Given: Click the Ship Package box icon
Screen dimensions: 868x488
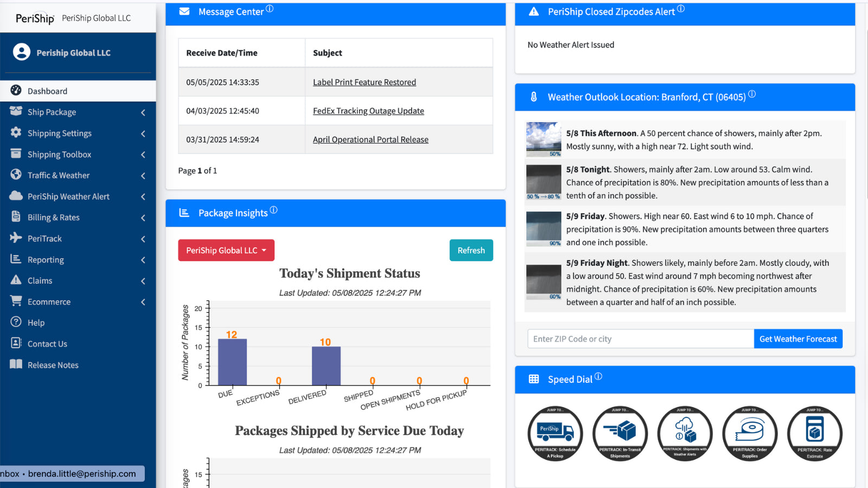Looking at the screenshot, I should click(x=16, y=111).
